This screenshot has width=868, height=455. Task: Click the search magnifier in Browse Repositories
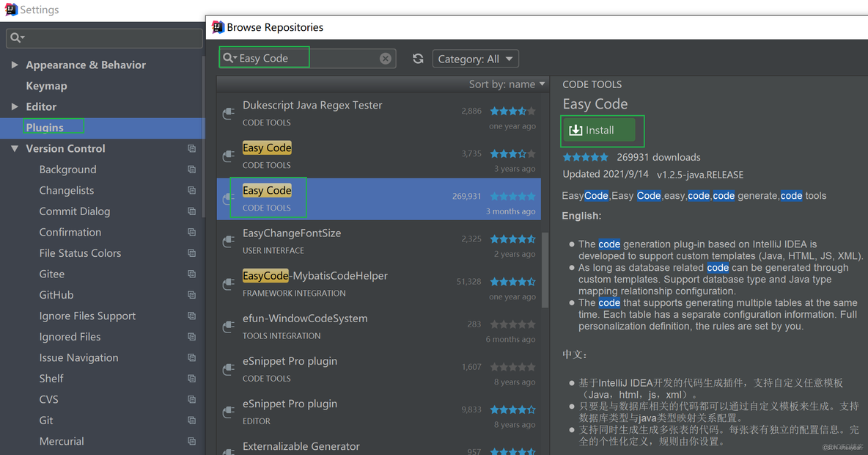click(x=229, y=58)
